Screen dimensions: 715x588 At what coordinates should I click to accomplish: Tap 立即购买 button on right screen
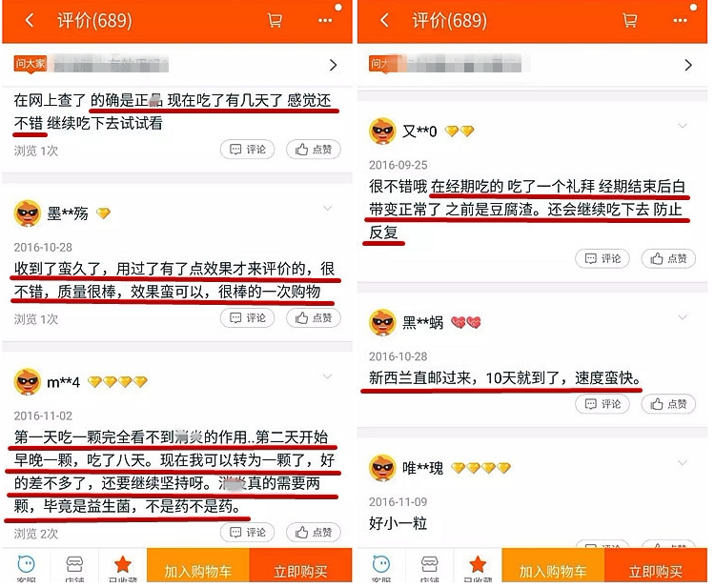[656, 565]
